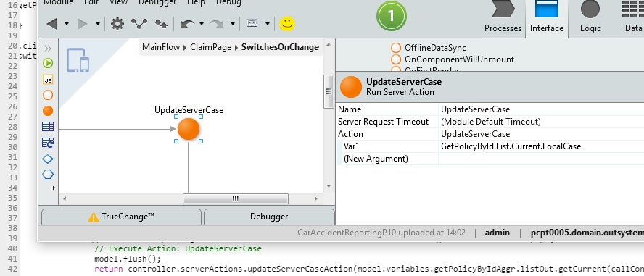Image resolution: width=644 pixels, height=276 pixels.
Task: Click the undo arrow icon
Action: click(x=188, y=24)
